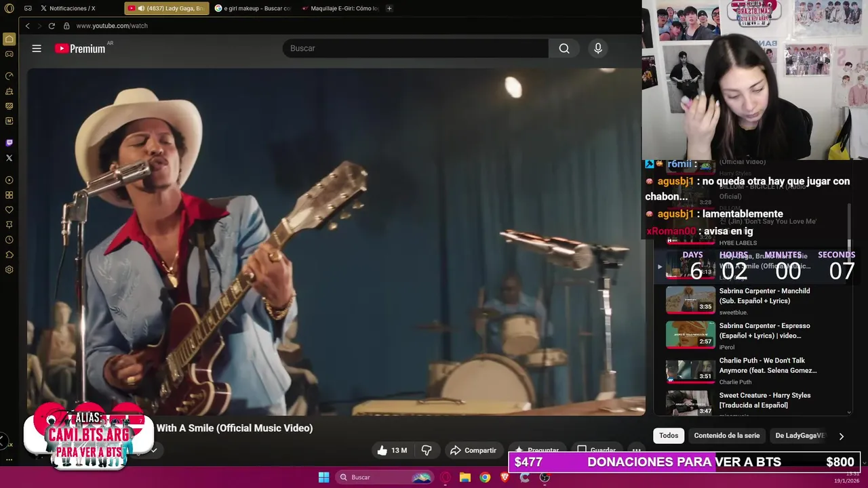Open Google Chrome from the taskbar

(485, 477)
